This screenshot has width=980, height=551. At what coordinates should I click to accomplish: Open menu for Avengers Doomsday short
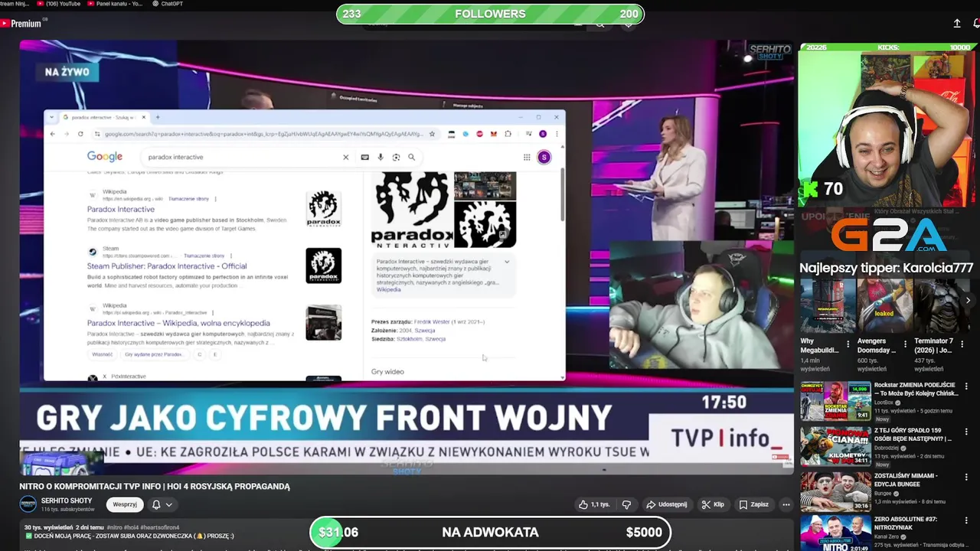[905, 344]
